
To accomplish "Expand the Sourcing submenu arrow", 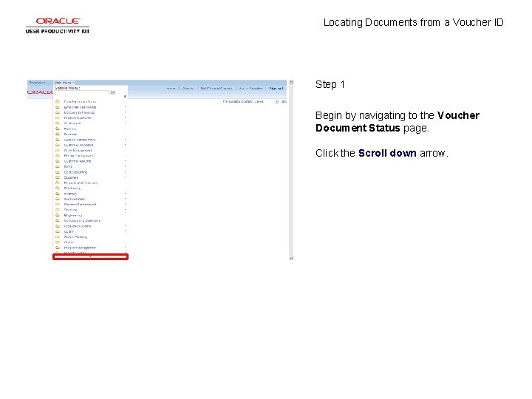I will point(125,210).
